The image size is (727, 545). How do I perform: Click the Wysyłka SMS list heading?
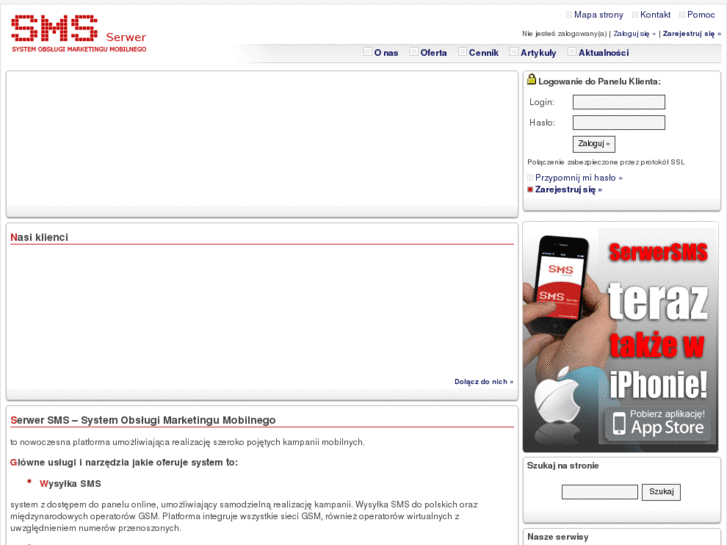[70, 484]
